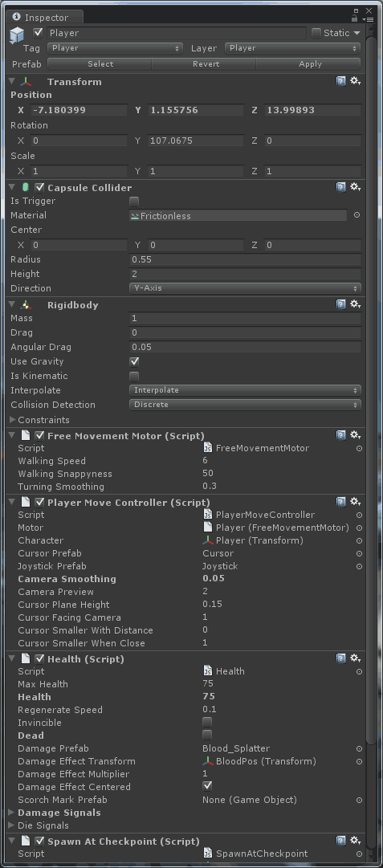Click the prefab Revert button
The width and height of the screenshot is (383, 868).
tap(206, 63)
